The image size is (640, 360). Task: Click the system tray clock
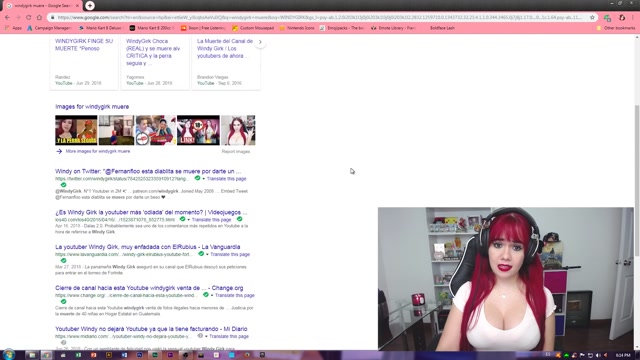click(x=623, y=356)
